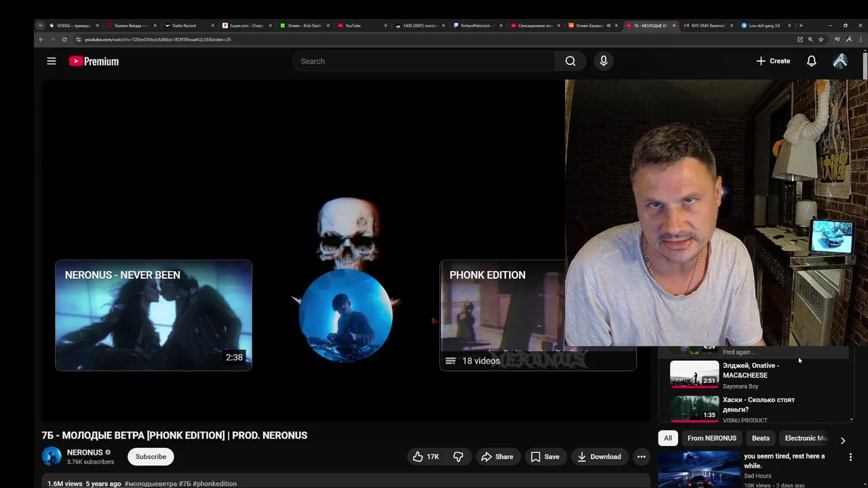Screen dimensions: 868x488
Task: Switch to Low skill gang 3.0 tab
Action: 766,26
